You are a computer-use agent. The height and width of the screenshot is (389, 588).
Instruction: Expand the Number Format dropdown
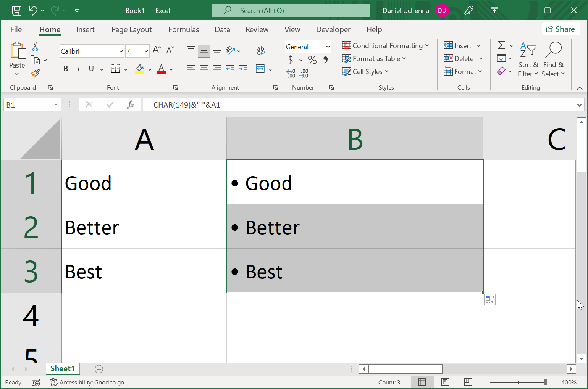pos(328,47)
